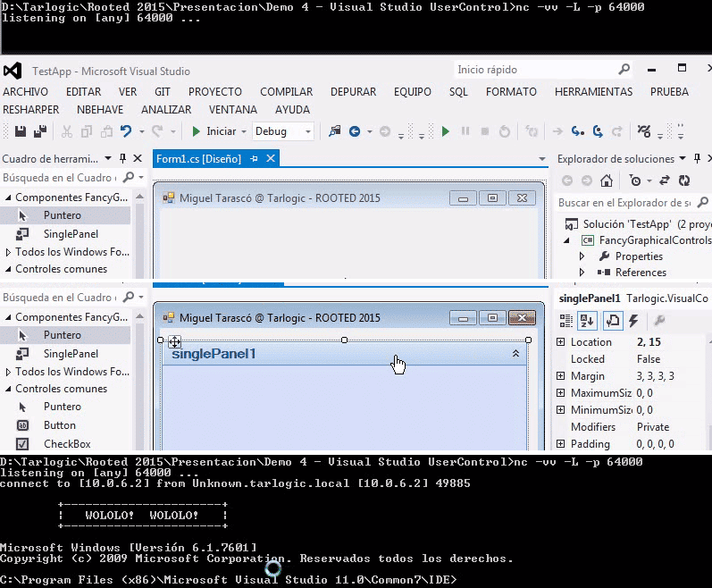Click the Cut scissors icon
This screenshot has width=712, height=588.
[67, 131]
